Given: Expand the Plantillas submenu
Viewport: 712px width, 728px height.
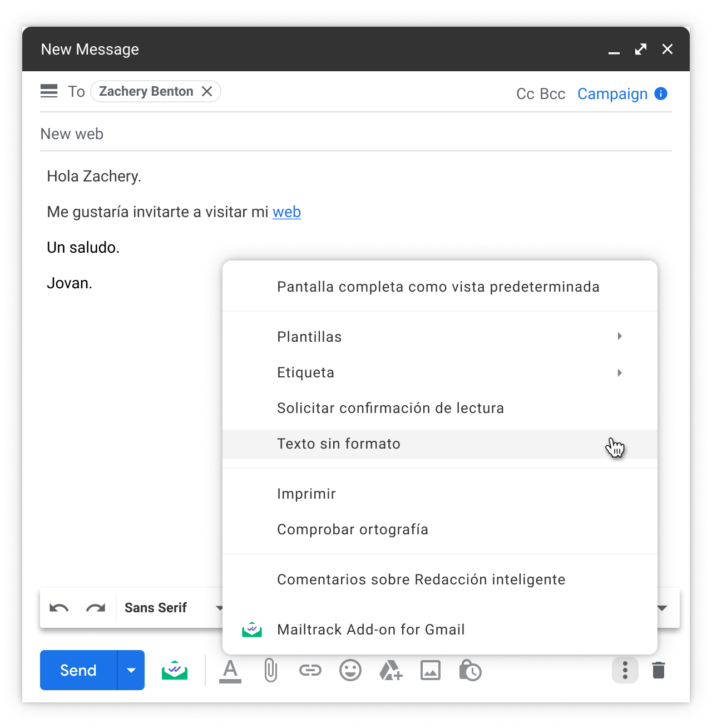Looking at the screenshot, I should (x=309, y=337).
